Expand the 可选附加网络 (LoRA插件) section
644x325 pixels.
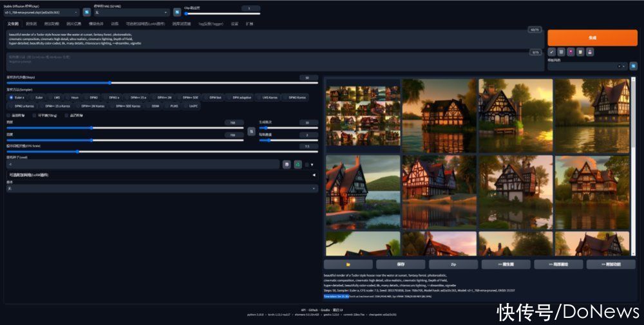click(x=162, y=175)
